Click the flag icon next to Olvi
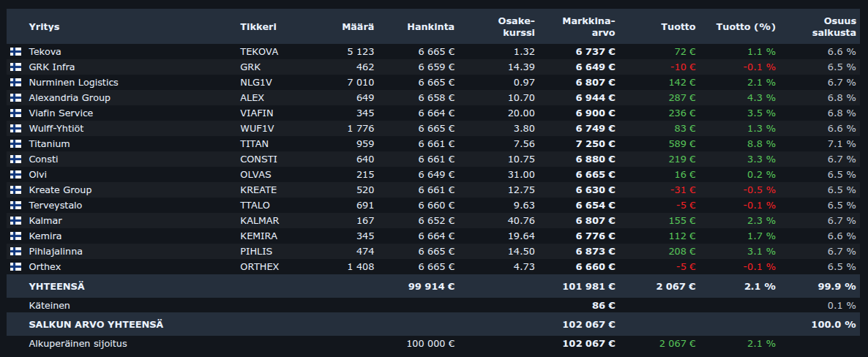This screenshot has width=868, height=357. 15,175
